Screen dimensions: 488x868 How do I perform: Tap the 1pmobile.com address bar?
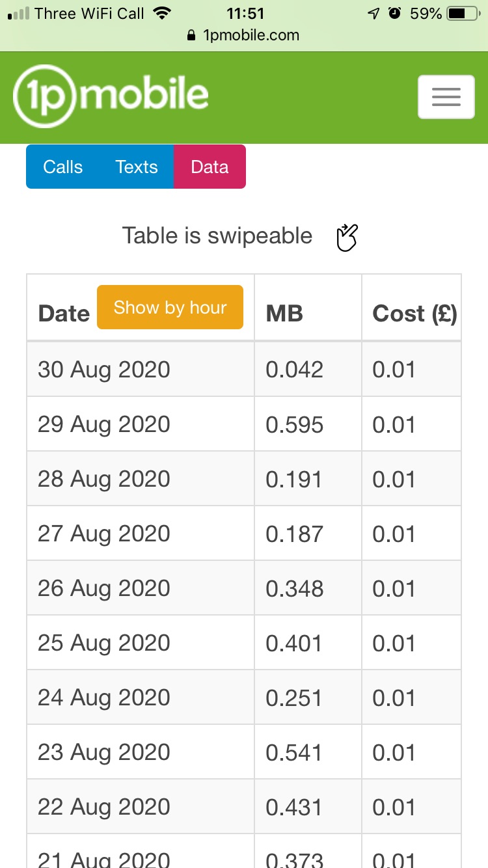(251, 36)
